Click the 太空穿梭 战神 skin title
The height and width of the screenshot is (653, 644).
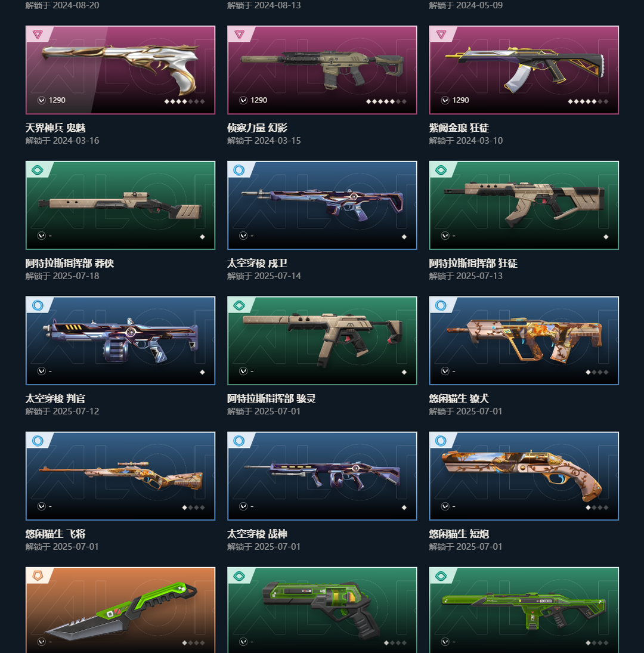click(257, 534)
